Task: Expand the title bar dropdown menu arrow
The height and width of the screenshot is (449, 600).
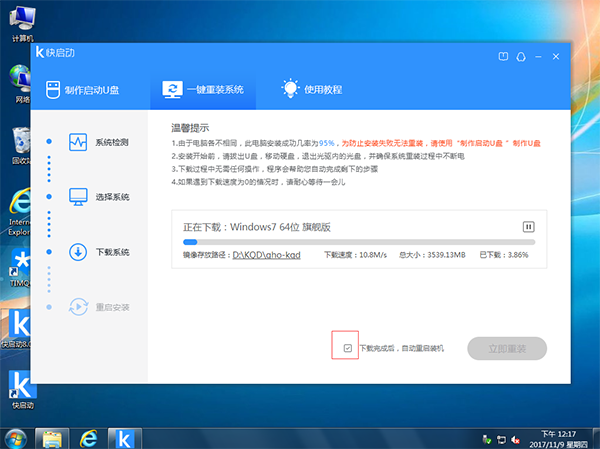Action: [x=537, y=56]
